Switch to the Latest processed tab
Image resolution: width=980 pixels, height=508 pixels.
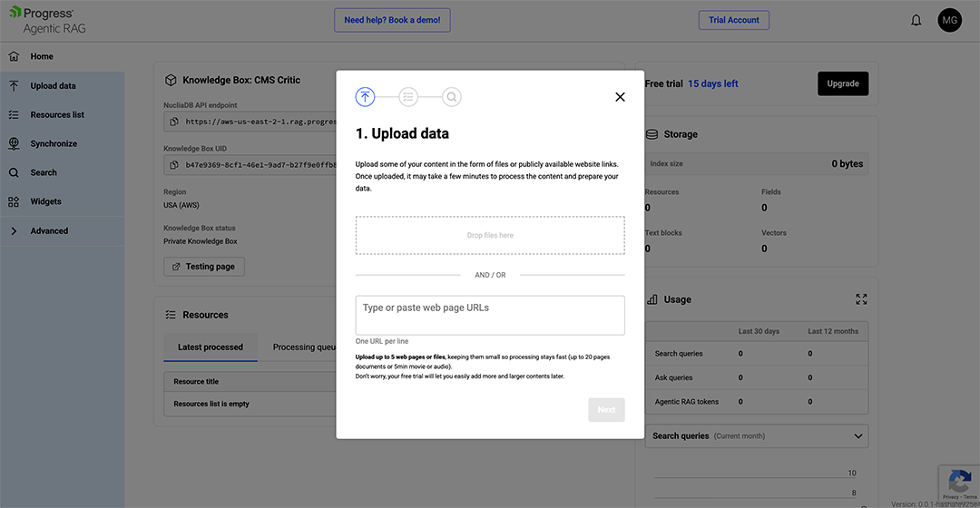point(211,347)
